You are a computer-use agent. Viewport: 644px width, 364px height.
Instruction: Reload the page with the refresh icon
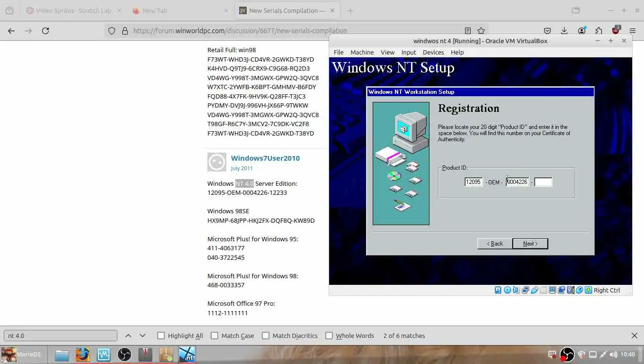tap(45, 31)
